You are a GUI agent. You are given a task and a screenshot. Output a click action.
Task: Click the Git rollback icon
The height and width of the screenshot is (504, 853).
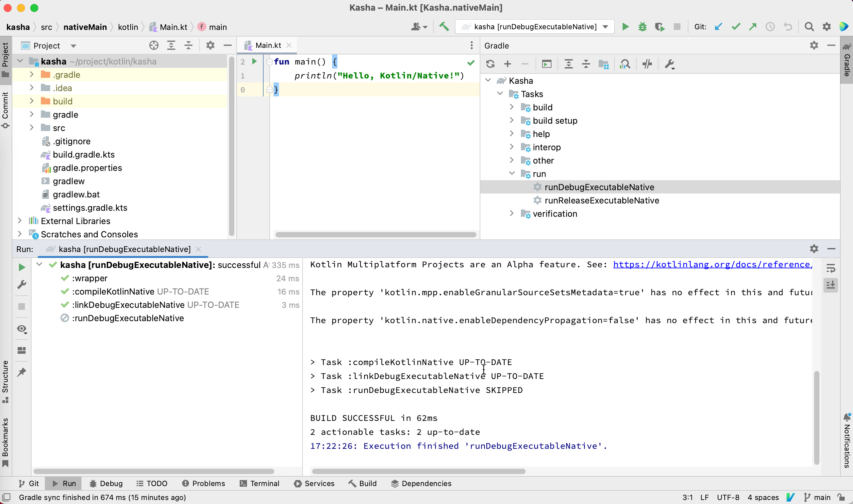point(788,27)
